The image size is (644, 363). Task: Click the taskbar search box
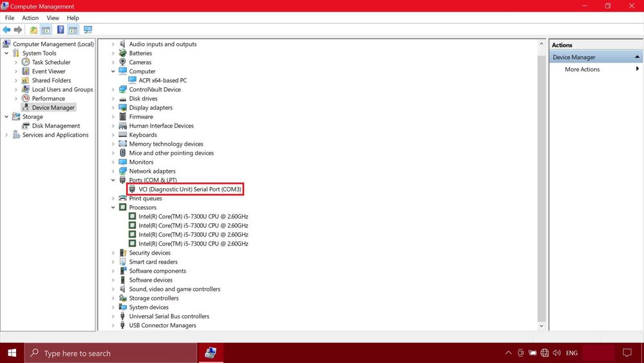pos(111,353)
